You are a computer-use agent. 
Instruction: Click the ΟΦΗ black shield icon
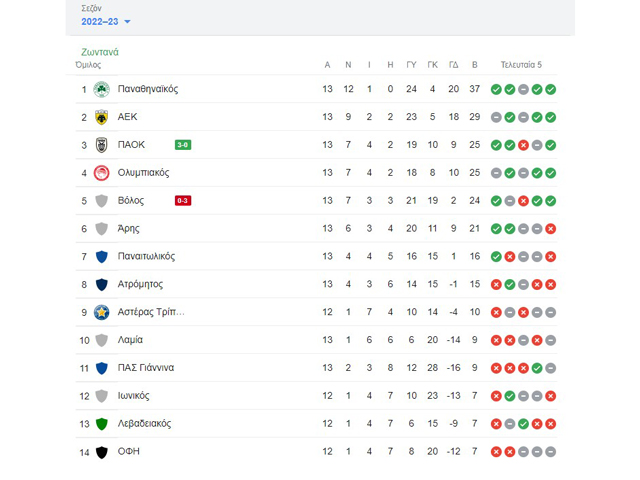coord(101,452)
